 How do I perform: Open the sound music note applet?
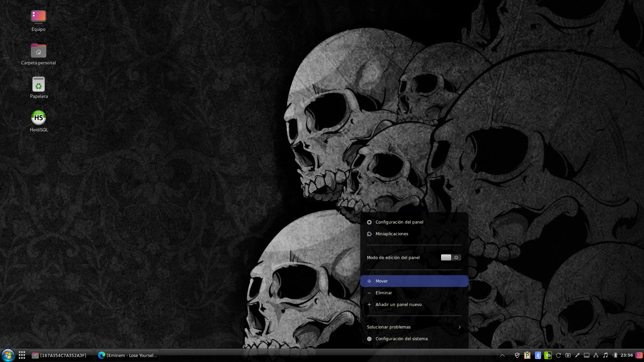click(605, 355)
